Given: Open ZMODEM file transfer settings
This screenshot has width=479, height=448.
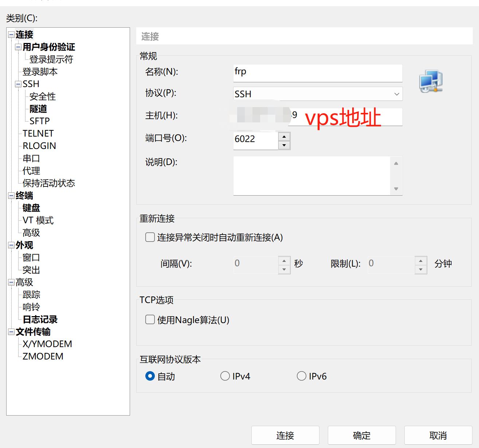Looking at the screenshot, I should click(42, 356).
